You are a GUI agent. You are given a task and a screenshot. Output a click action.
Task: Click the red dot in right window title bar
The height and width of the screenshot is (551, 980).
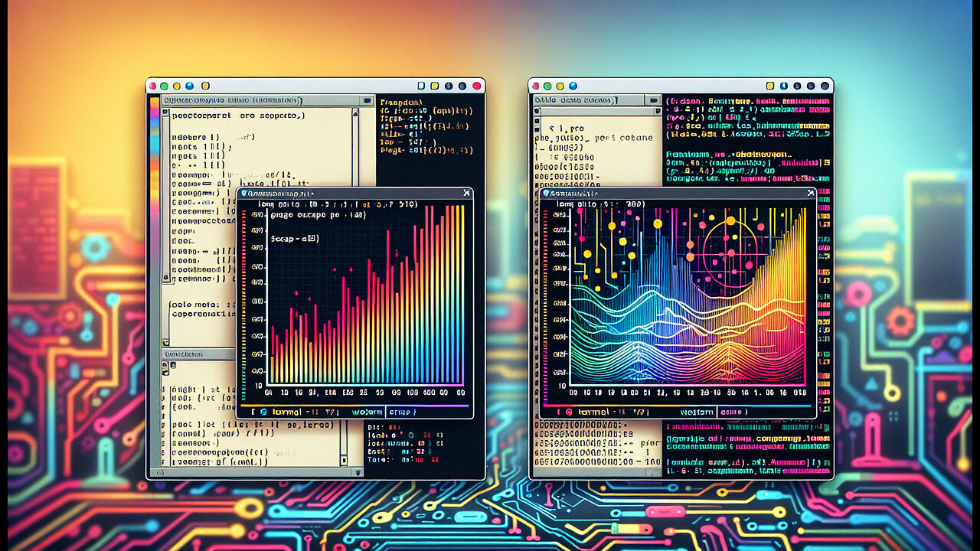[x=536, y=86]
